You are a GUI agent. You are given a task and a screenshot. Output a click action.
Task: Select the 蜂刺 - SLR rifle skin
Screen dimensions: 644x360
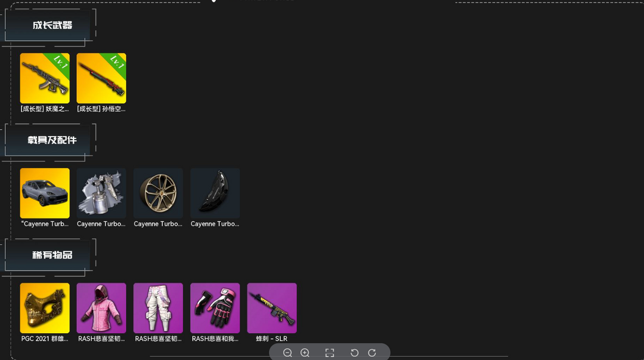272,307
